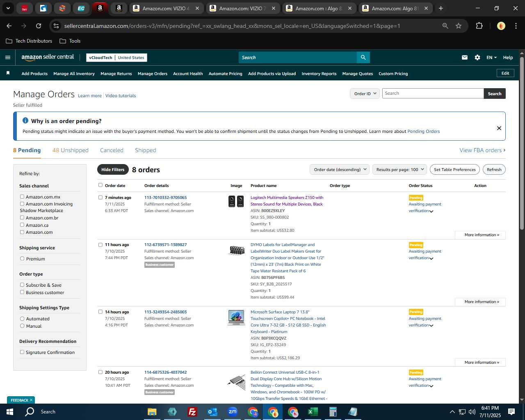Open Manage Returns menu item
This screenshot has width=525, height=420.
(x=116, y=74)
